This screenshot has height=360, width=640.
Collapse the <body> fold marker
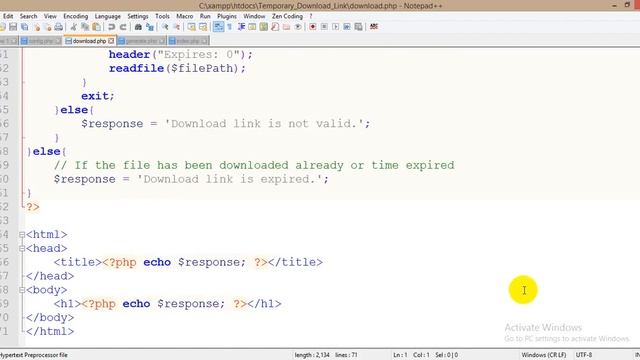click(x=22, y=290)
